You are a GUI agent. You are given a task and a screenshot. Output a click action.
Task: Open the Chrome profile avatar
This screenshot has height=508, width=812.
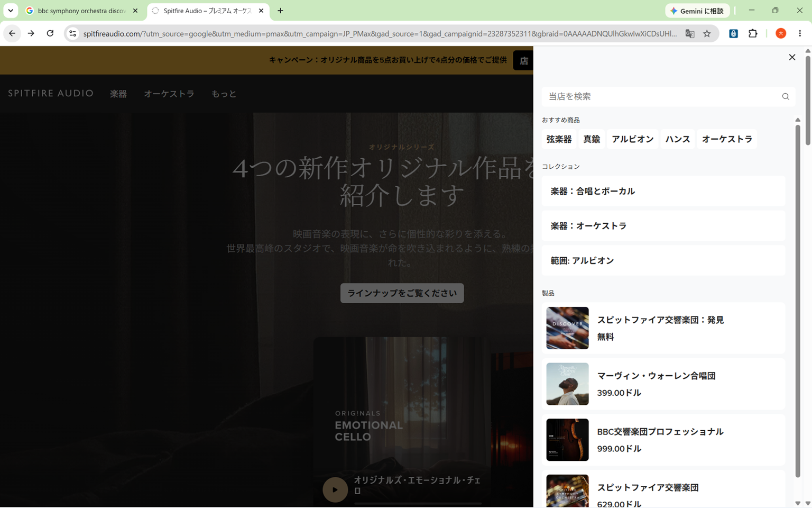pos(781,33)
